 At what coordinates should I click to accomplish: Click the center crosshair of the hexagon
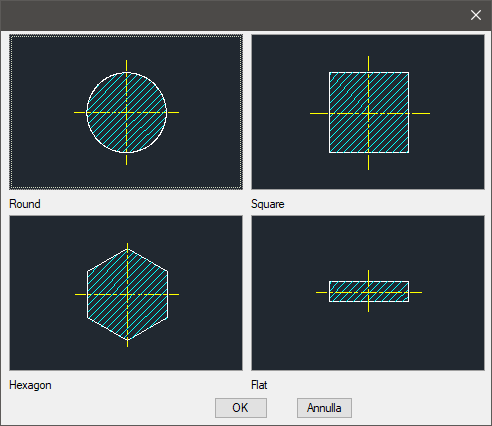pos(127,294)
